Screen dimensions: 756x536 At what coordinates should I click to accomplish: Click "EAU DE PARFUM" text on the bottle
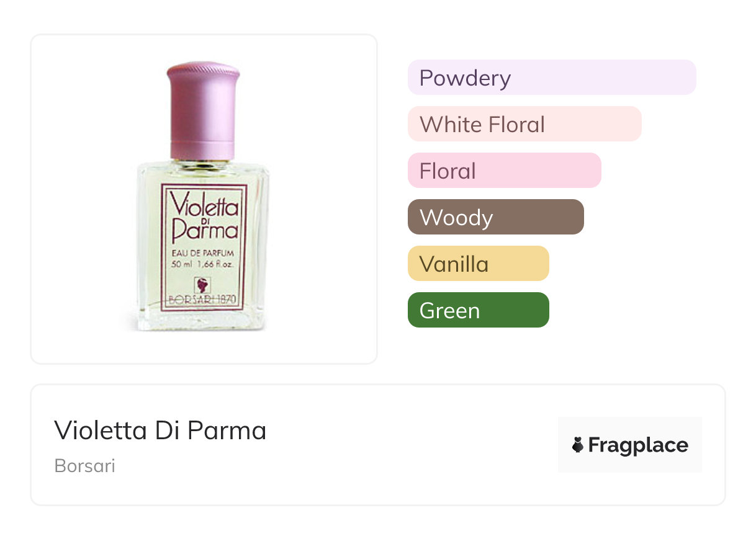[x=204, y=252]
